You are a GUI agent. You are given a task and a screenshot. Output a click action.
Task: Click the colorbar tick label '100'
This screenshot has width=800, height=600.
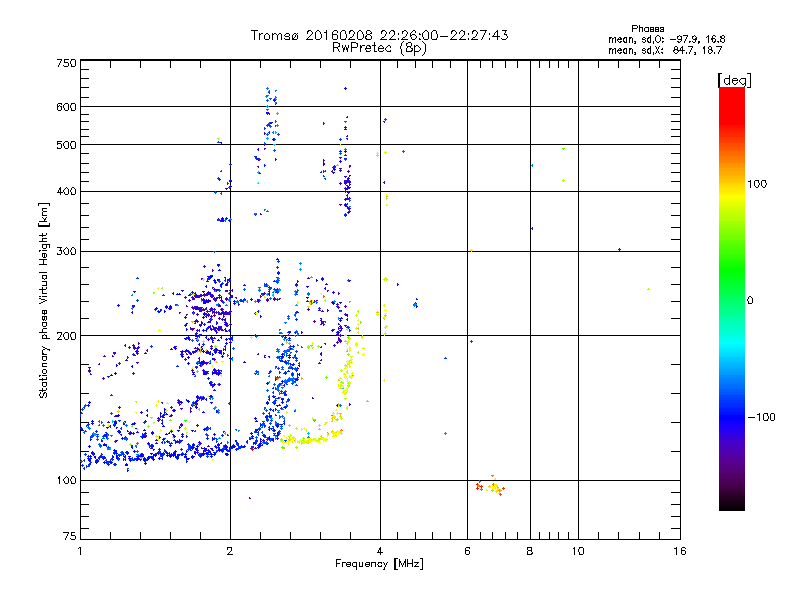pyautogui.click(x=757, y=184)
